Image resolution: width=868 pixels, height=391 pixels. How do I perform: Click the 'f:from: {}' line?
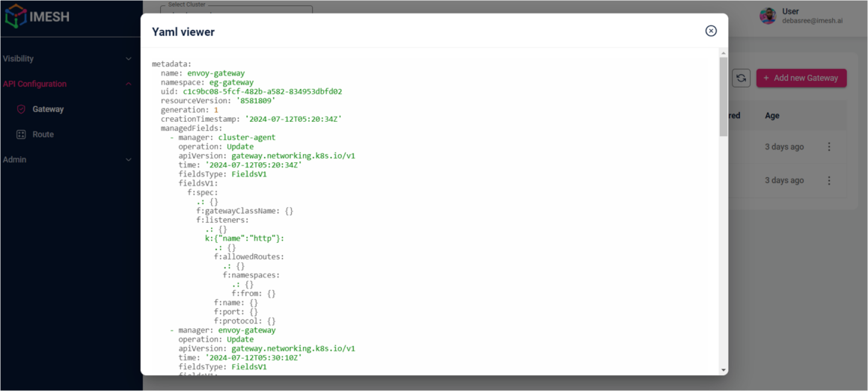(x=254, y=293)
